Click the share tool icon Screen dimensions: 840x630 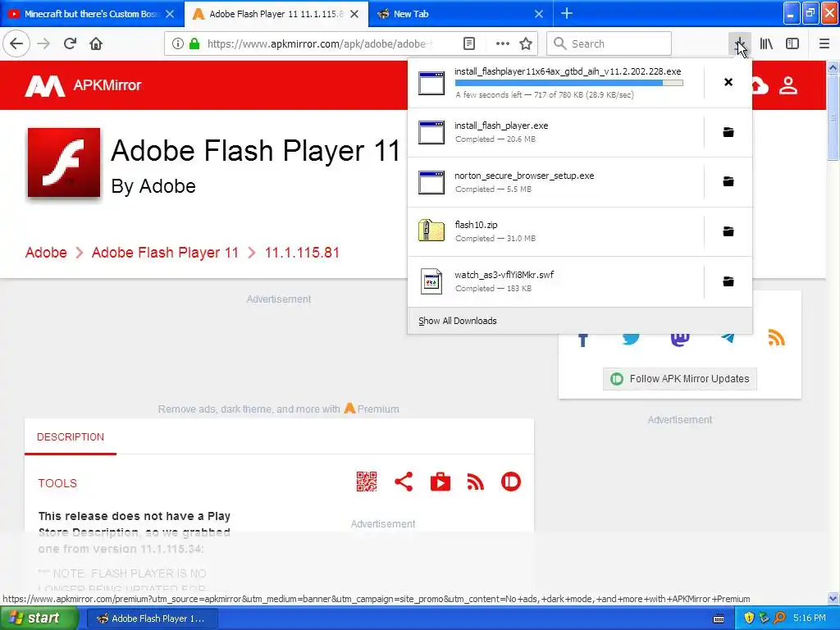(x=404, y=482)
